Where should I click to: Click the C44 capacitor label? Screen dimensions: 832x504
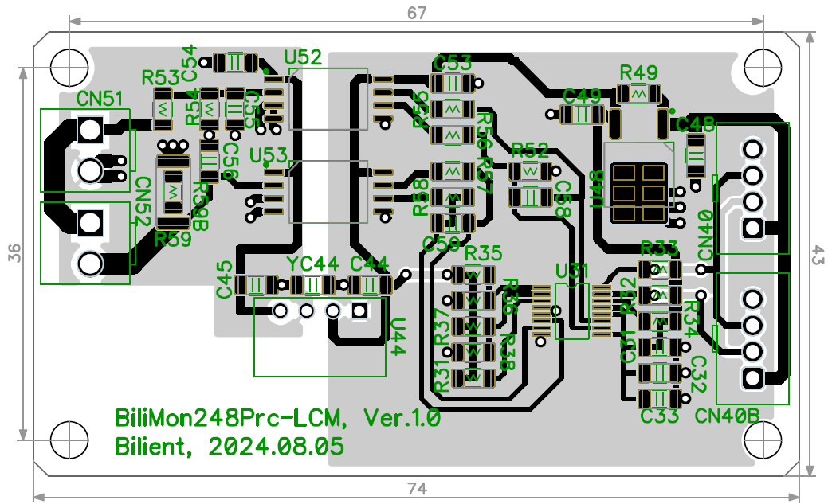point(369,264)
